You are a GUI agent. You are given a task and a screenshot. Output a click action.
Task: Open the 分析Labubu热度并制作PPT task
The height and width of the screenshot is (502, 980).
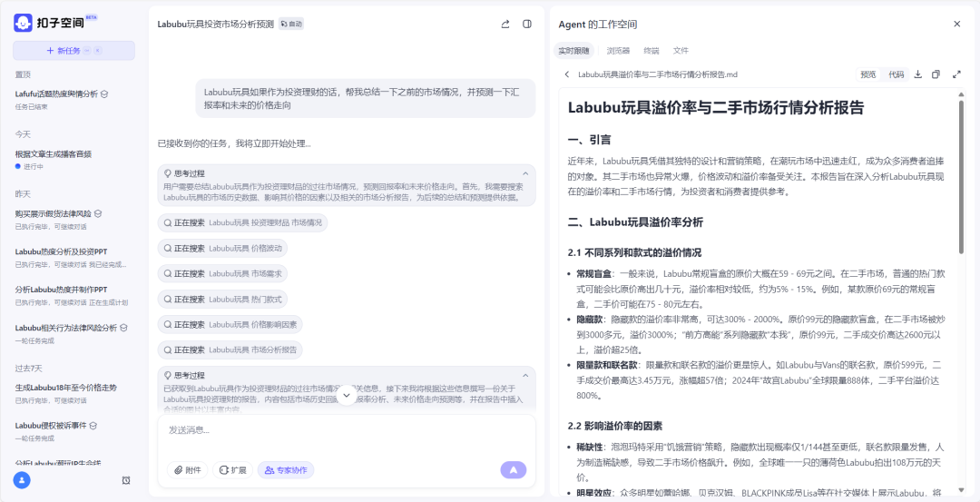[x=73, y=295]
